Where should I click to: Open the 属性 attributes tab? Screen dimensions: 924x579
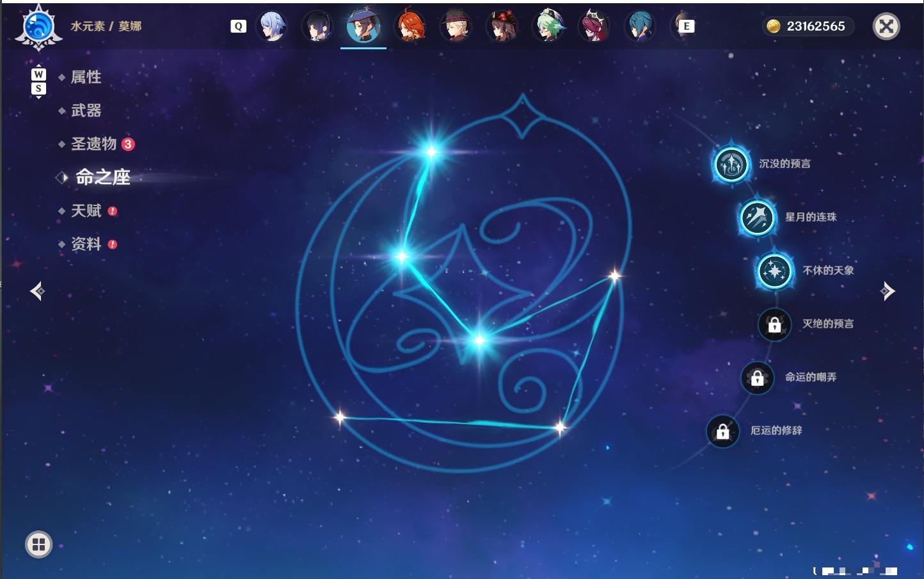pyautogui.click(x=86, y=77)
